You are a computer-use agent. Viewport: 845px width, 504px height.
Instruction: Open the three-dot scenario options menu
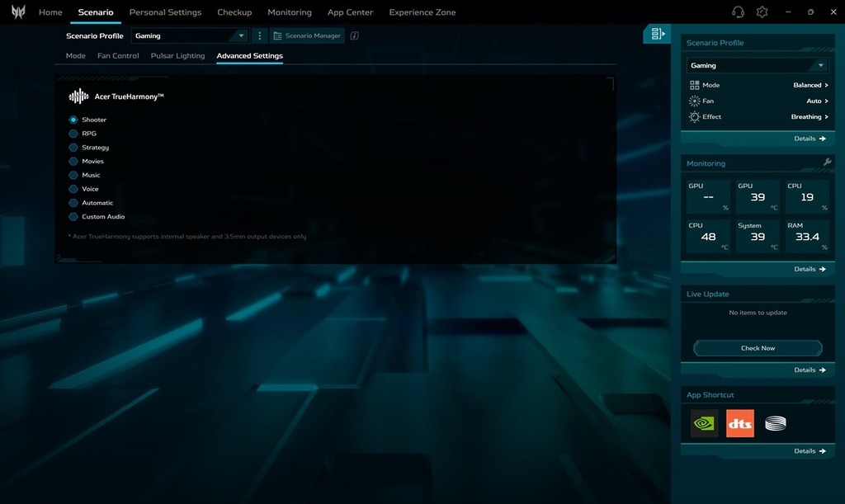[260, 35]
